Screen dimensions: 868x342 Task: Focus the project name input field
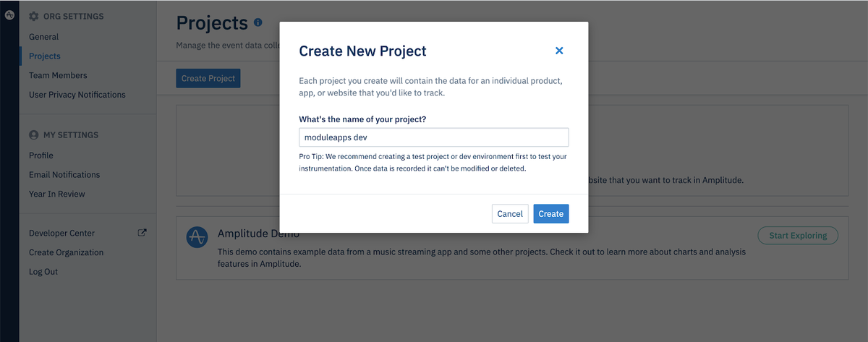click(434, 137)
